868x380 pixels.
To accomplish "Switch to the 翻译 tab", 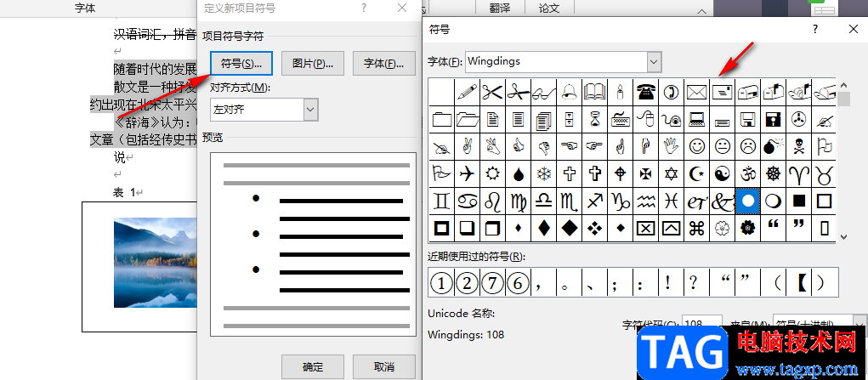I will point(500,8).
